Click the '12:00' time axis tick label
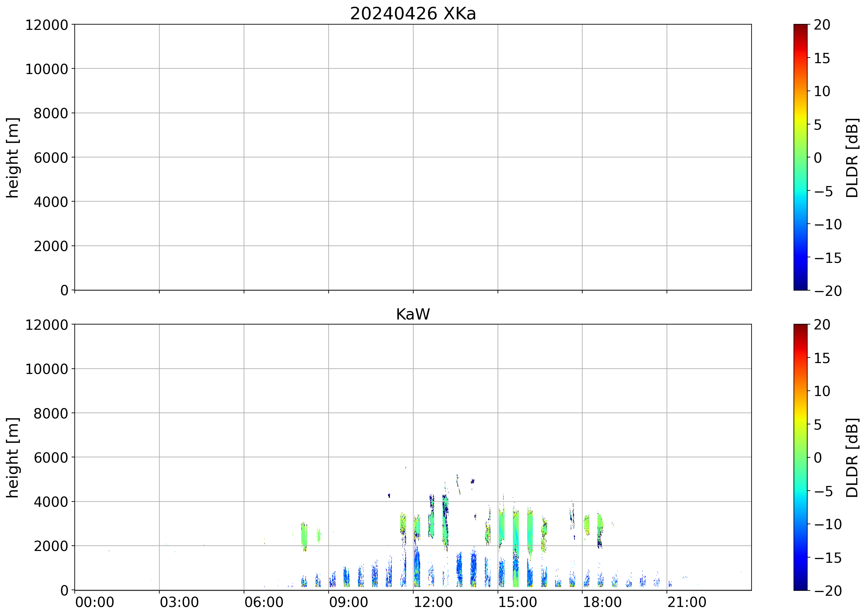The height and width of the screenshot is (616, 867). [433, 602]
